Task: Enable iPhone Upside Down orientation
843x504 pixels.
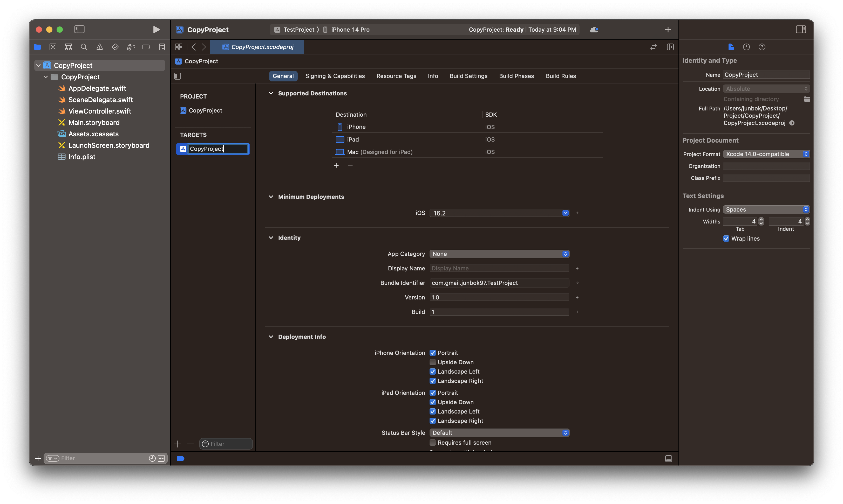Action: pos(432,362)
